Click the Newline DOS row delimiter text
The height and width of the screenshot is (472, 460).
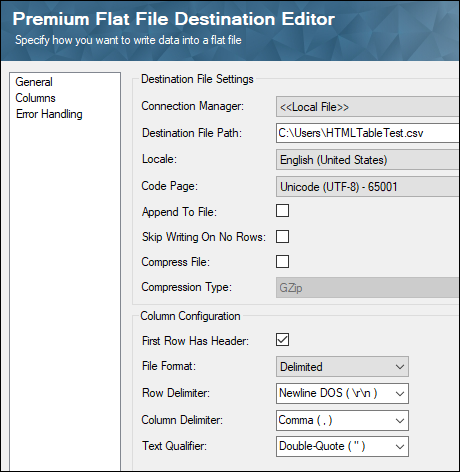(x=328, y=393)
